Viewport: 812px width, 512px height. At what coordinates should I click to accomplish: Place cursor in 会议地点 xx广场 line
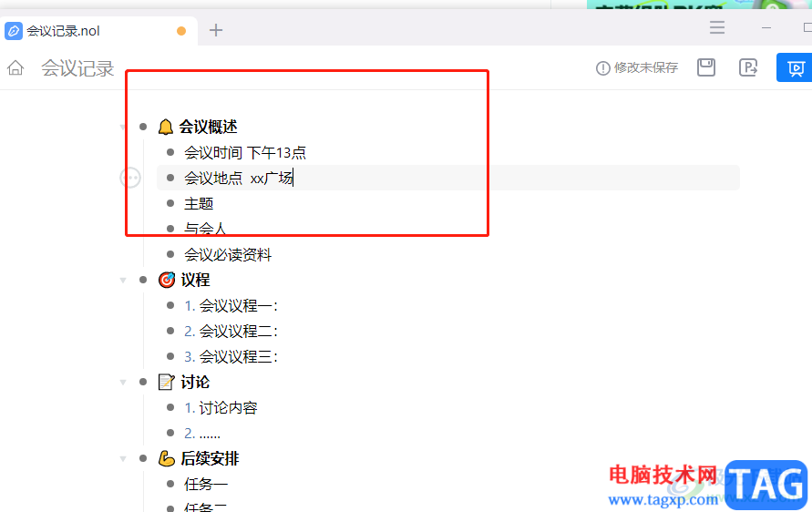(x=448, y=178)
